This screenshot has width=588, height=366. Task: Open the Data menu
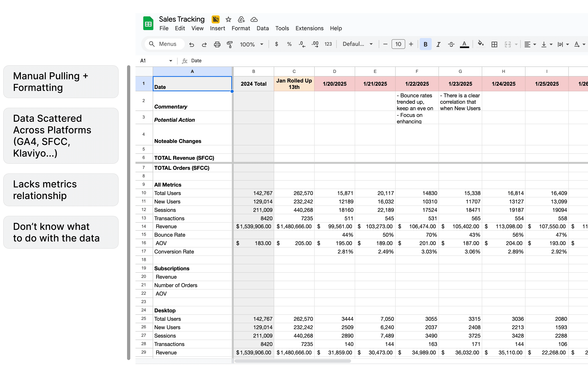pos(263,28)
